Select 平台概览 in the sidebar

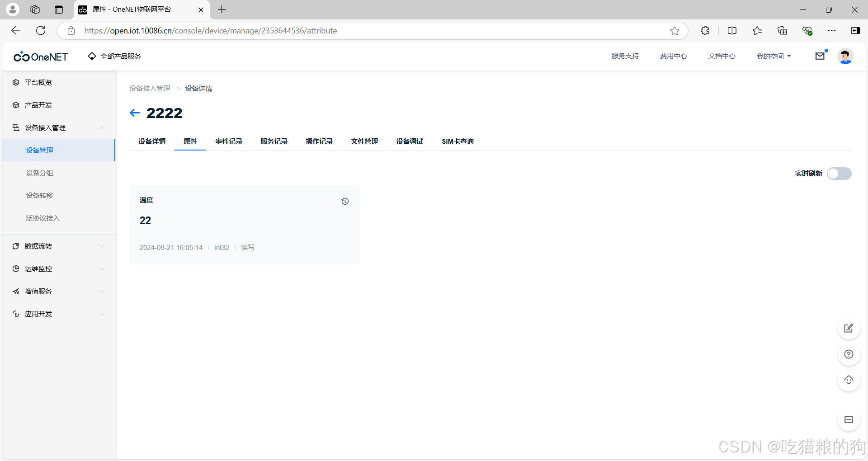coord(38,82)
